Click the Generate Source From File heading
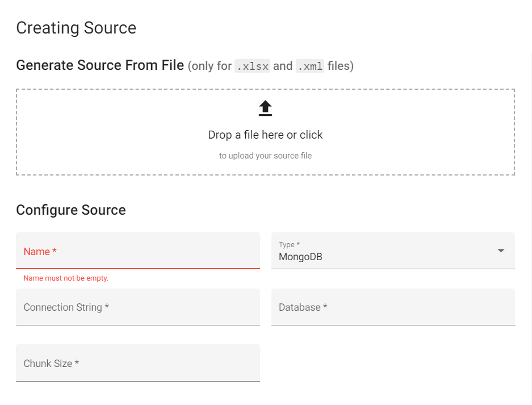Screen dimensions: 532x405 (x=100, y=65)
